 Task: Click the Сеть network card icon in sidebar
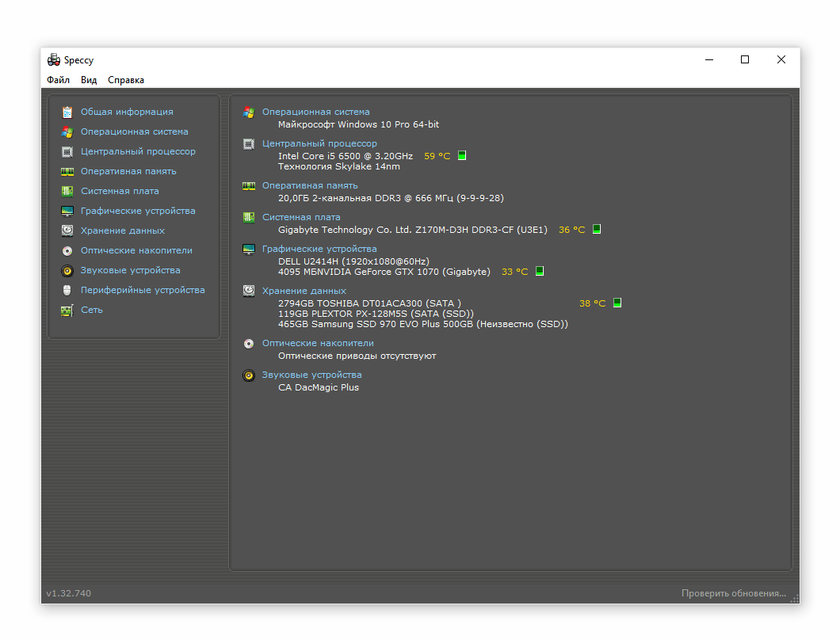point(67,310)
